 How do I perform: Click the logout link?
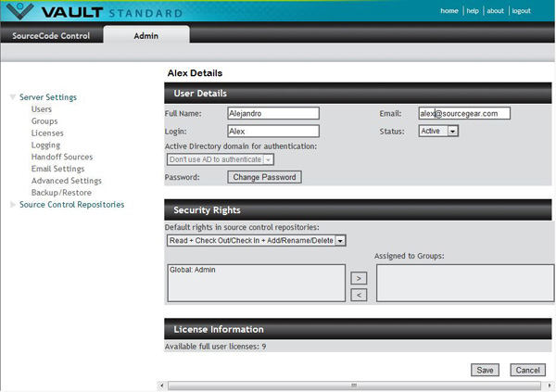tap(522, 11)
